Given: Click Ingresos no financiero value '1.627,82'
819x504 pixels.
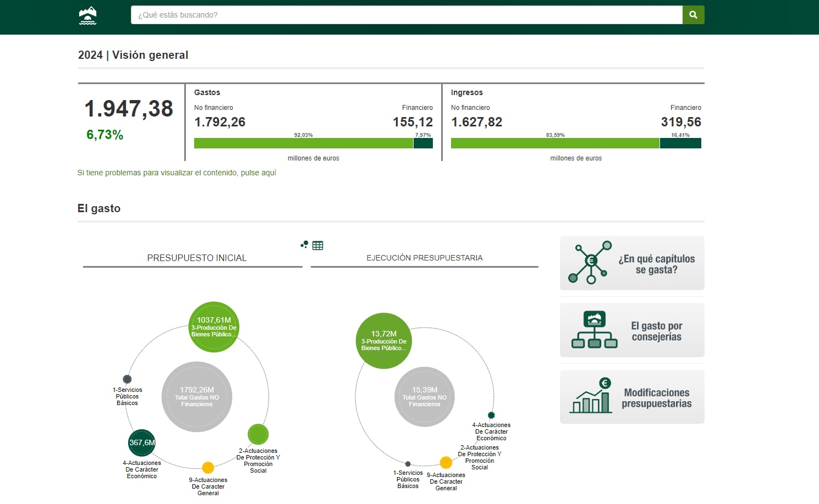Looking at the screenshot, I should click(x=477, y=122).
